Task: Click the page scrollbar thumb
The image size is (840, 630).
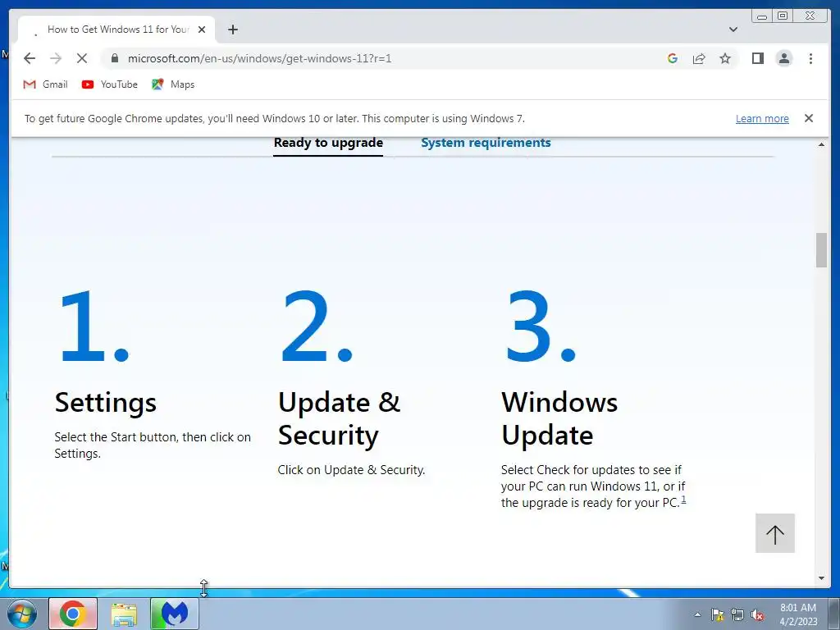Action: tap(821, 249)
